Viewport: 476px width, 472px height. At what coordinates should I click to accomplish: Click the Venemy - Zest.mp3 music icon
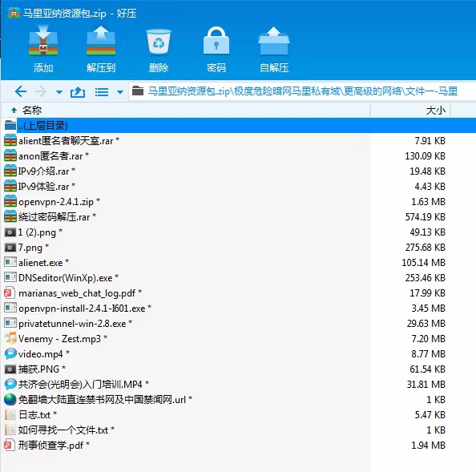[x=10, y=338]
